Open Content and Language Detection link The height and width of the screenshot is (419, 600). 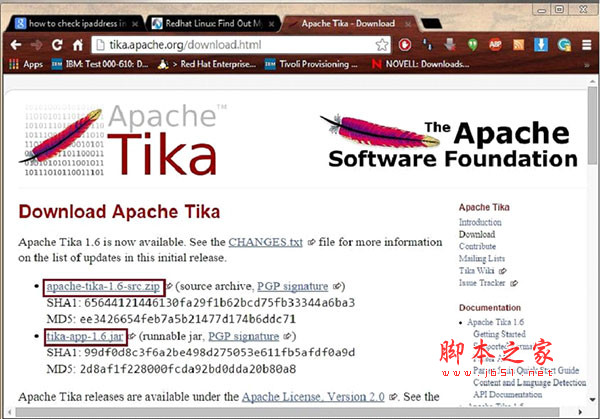click(530, 382)
